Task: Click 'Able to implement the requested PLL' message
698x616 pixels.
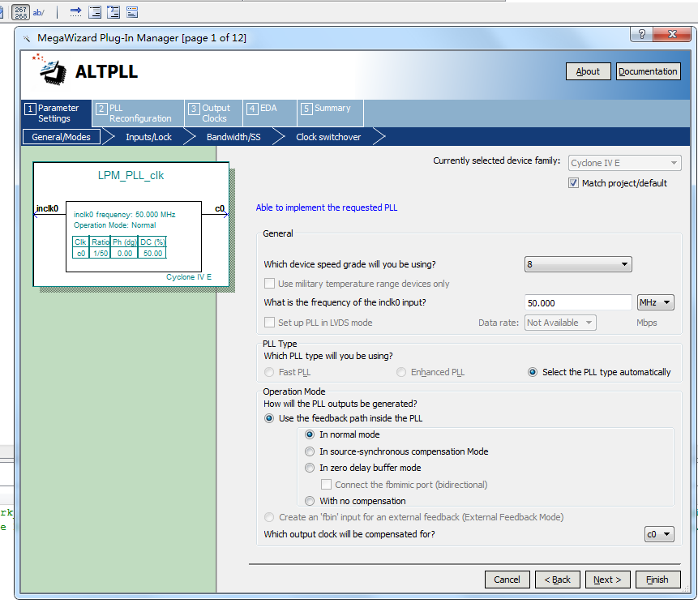Action: pos(326,207)
